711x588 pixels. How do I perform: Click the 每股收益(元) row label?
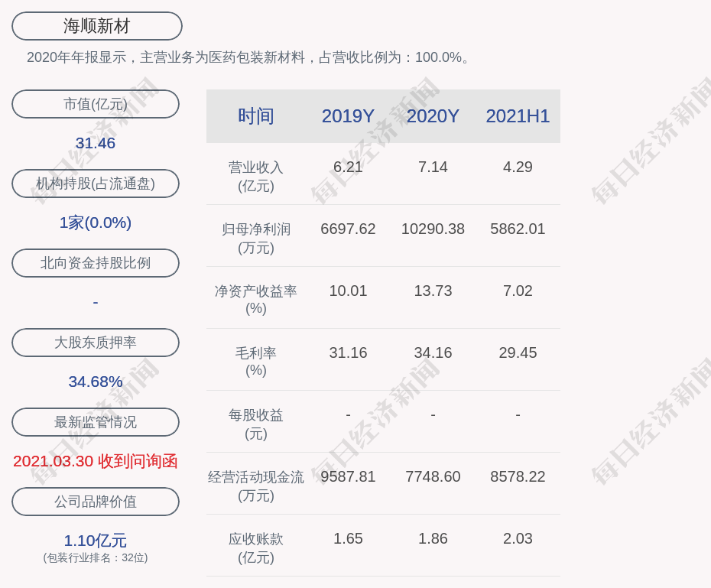[x=256, y=424]
